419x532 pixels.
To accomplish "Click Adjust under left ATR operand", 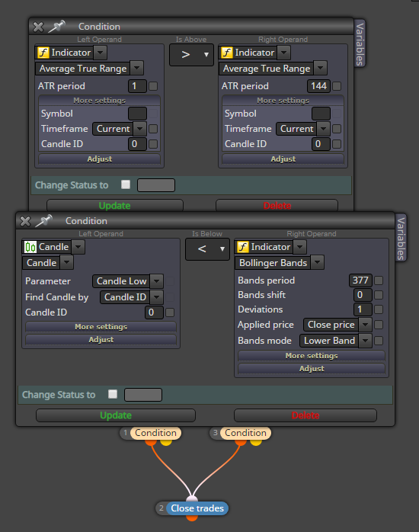I will coord(99,159).
